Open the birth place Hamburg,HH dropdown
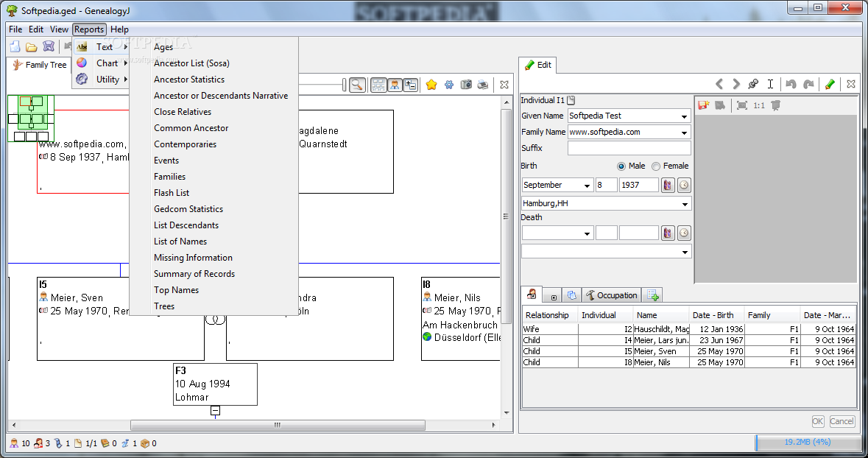This screenshot has height=458, width=868. [685, 204]
